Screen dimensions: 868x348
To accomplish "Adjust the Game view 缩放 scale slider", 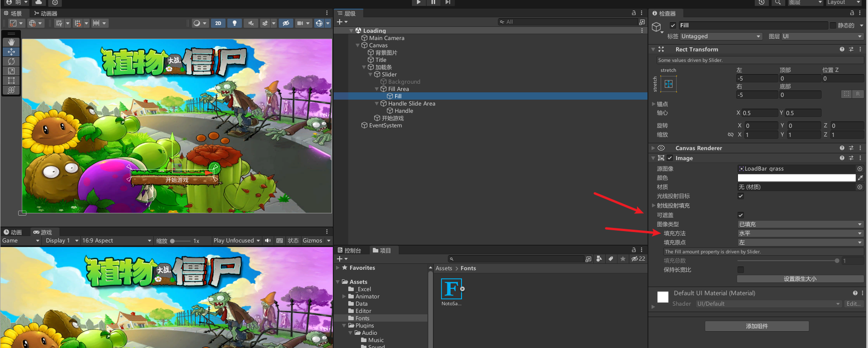I will click(x=181, y=241).
